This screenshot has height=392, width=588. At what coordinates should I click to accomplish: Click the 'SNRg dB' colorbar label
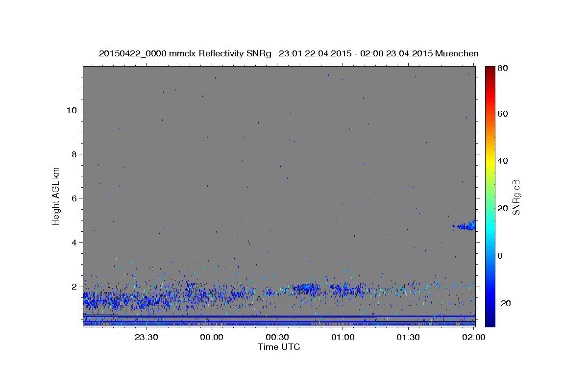(x=516, y=196)
